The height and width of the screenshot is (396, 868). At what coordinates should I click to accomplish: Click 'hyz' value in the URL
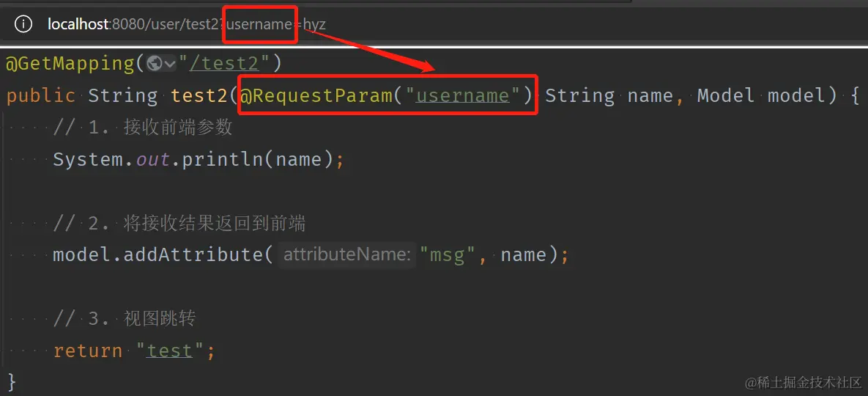314,25
